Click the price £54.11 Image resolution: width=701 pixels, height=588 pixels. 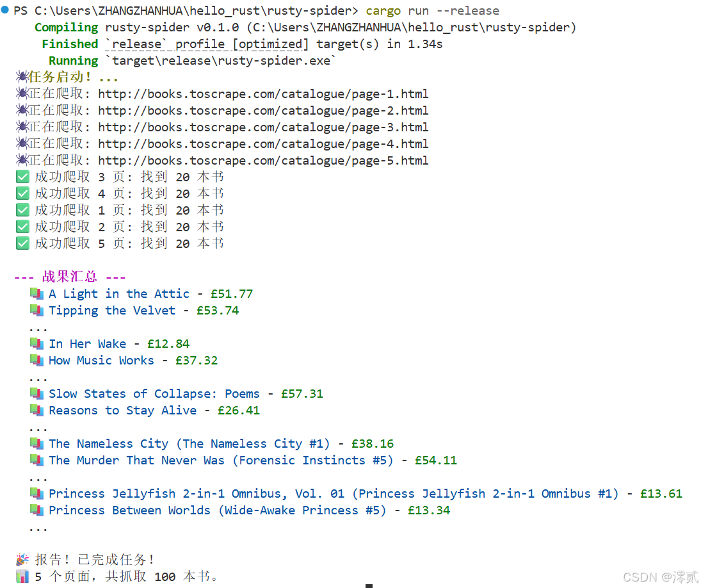click(436, 460)
